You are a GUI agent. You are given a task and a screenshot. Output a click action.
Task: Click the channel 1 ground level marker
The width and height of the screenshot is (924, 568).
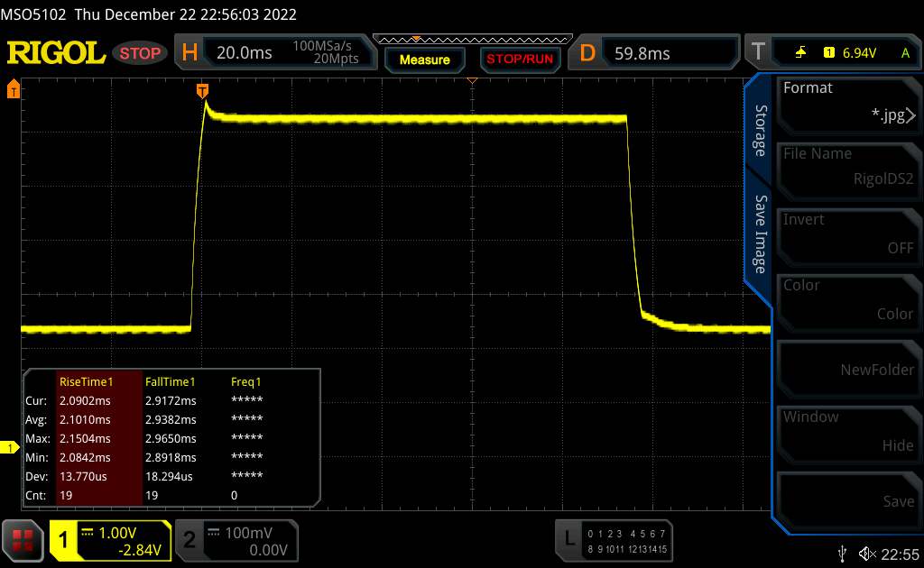9,448
